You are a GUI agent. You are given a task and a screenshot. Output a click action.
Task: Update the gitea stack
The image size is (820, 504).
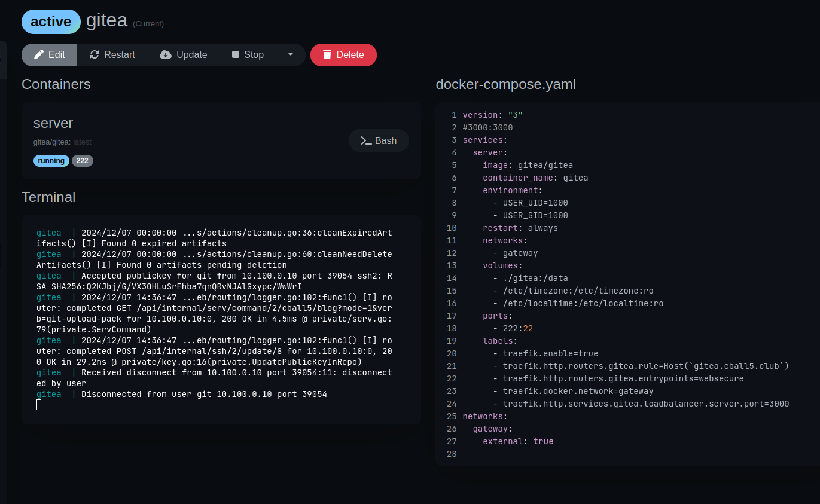184,55
